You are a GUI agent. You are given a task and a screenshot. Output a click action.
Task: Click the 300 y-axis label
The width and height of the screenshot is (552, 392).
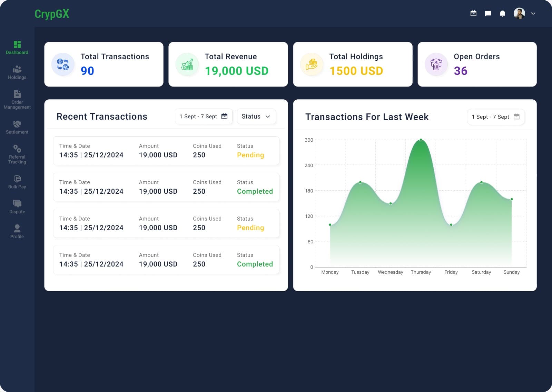[309, 140]
